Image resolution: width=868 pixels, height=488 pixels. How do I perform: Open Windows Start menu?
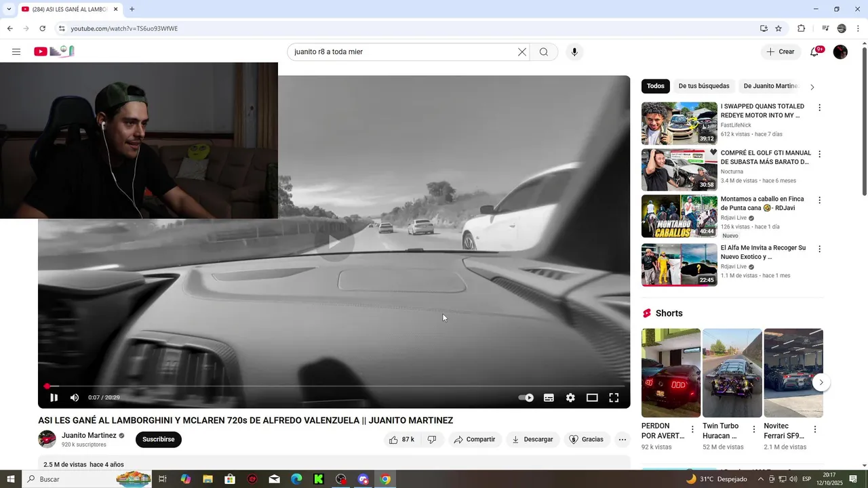click(11, 479)
